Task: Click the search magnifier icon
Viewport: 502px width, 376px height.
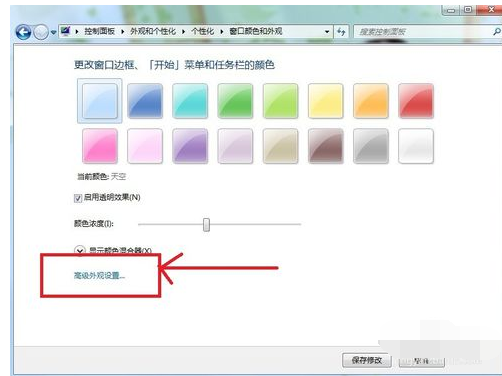Action: [x=497, y=32]
